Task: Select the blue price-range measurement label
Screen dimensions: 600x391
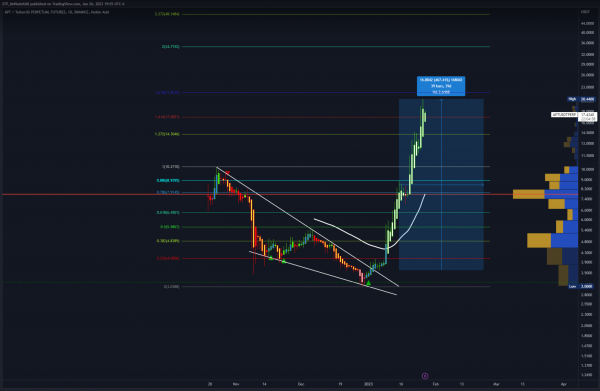Action: click(441, 86)
